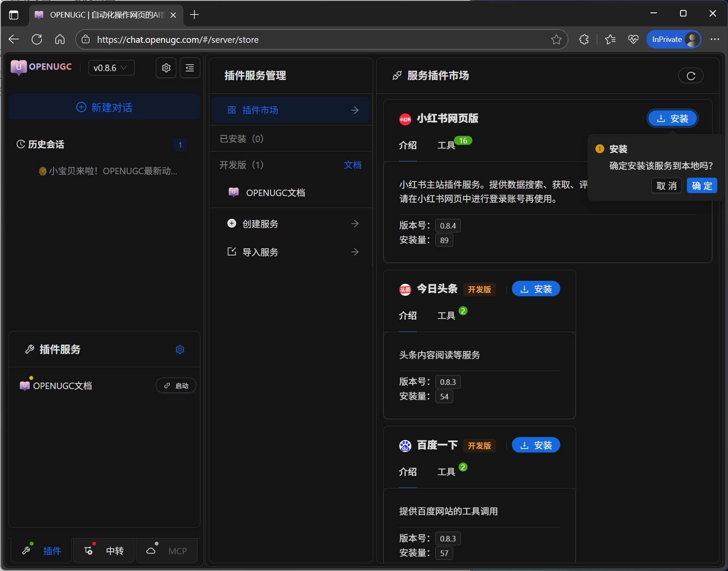The width and height of the screenshot is (728, 571).
Task: Open history chat 小宝贝来啦！OPENUGC最新动...
Action: point(108,171)
